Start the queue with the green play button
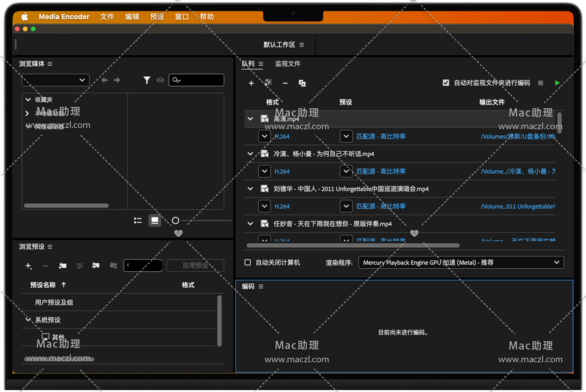 pos(557,83)
